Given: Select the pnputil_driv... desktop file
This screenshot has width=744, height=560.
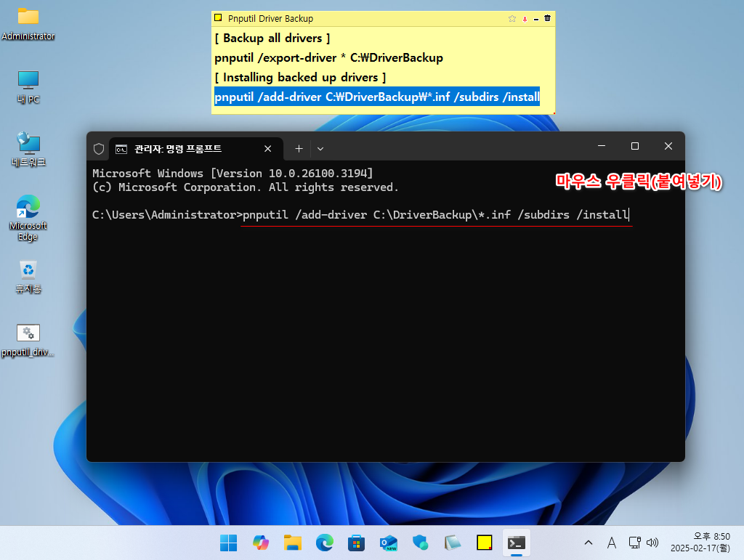Looking at the screenshot, I should (x=28, y=341).
